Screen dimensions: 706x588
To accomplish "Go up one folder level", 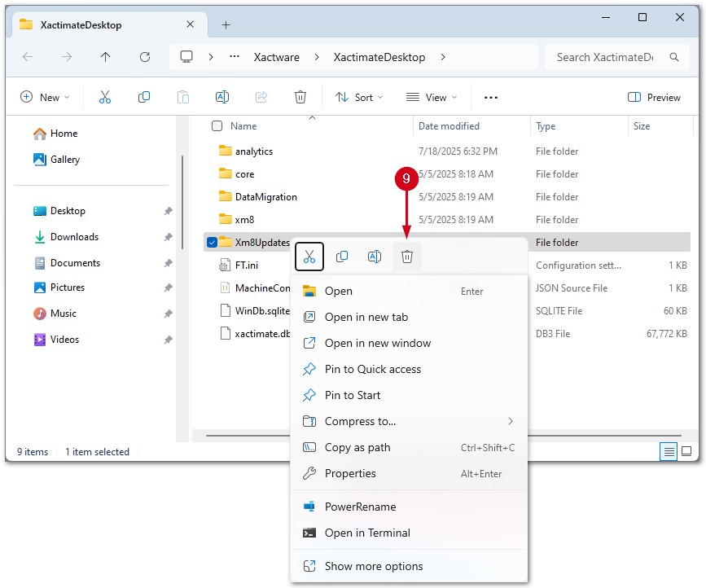I will coord(105,57).
